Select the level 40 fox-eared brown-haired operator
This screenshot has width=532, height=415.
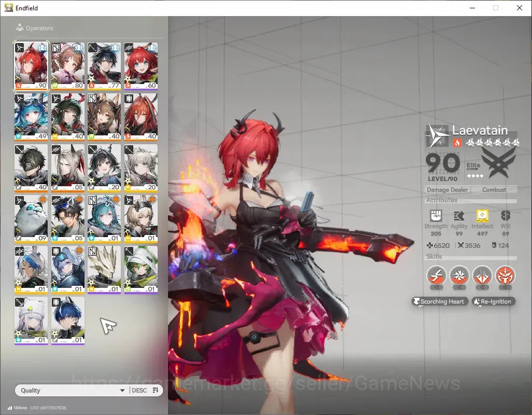(x=104, y=117)
